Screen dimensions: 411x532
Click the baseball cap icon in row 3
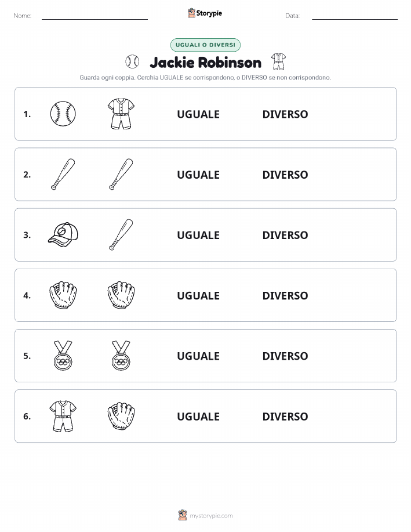coord(63,234)
